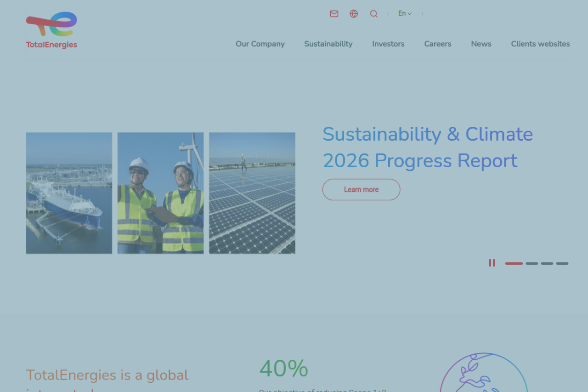Image resolution: width=588 pixels, height=392 pixels.
Task: Open the News menu item
Action: 481,44
